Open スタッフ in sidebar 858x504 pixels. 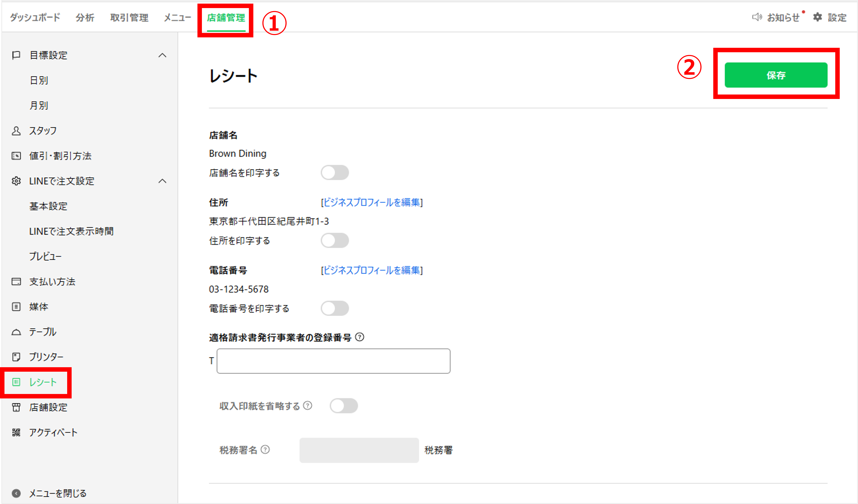pyautogui.click(x=43, y=131)
